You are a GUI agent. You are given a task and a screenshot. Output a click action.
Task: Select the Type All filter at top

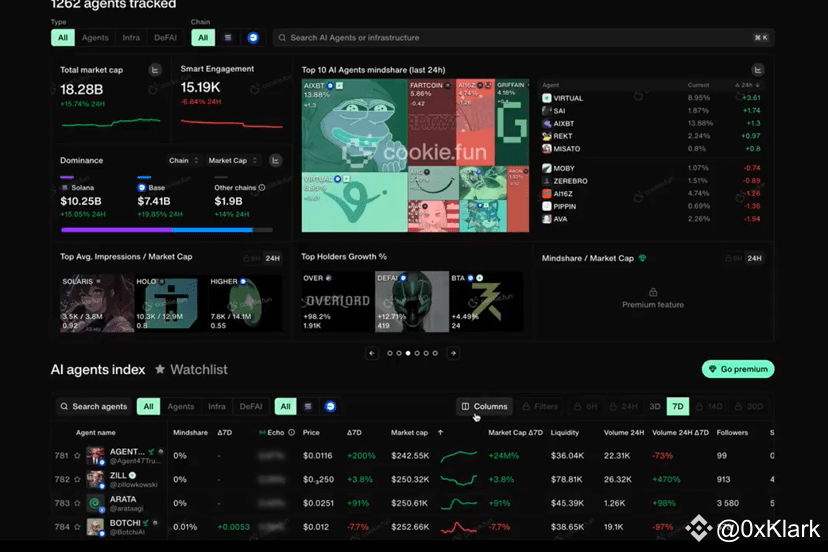63,38
